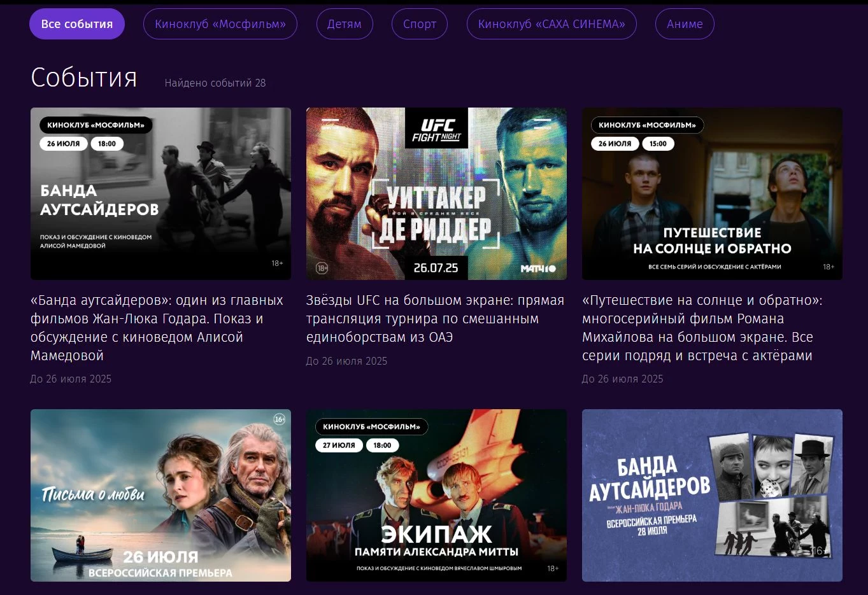Open «Звёзды UFC на большом экране» article link
Screen dimensions: 868x595
click(435, 318)
